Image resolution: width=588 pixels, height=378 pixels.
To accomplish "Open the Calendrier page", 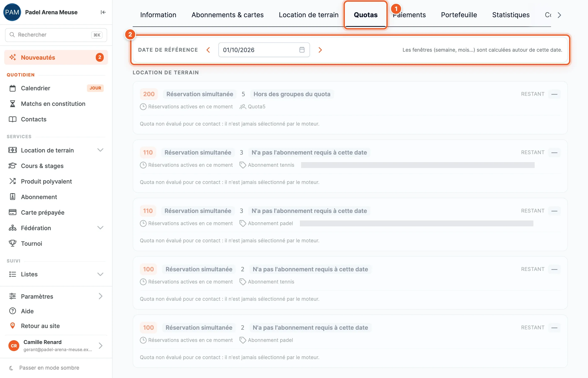I will coord(56,88).
